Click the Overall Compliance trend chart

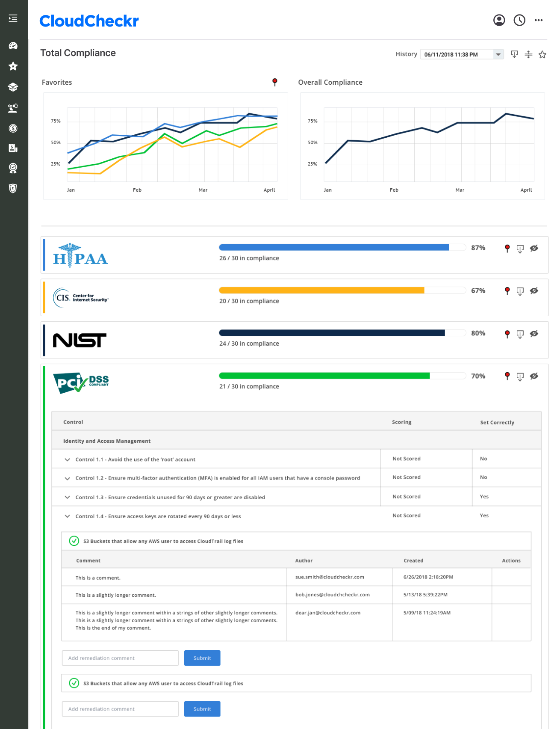click(x=422, y=146)
